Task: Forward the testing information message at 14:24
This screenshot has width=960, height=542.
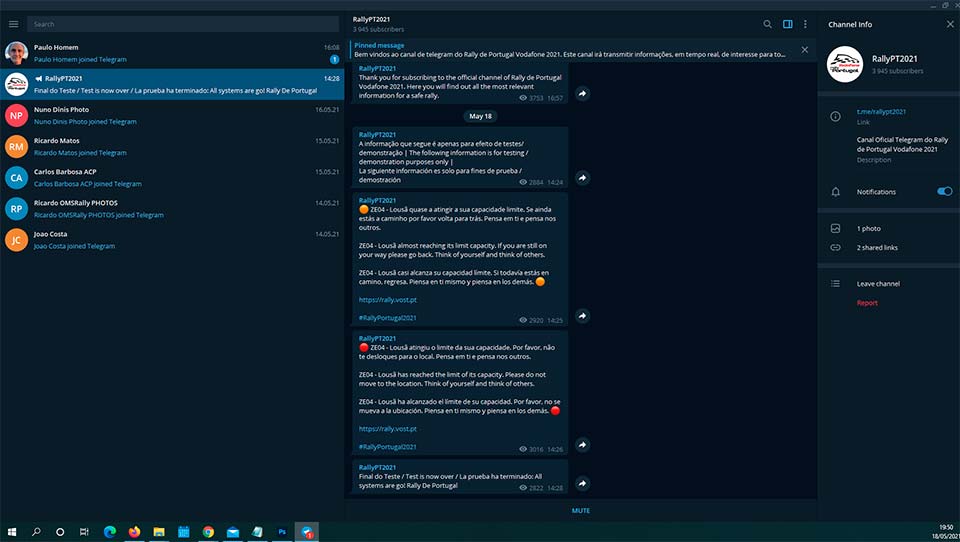Action: point(582,178)
